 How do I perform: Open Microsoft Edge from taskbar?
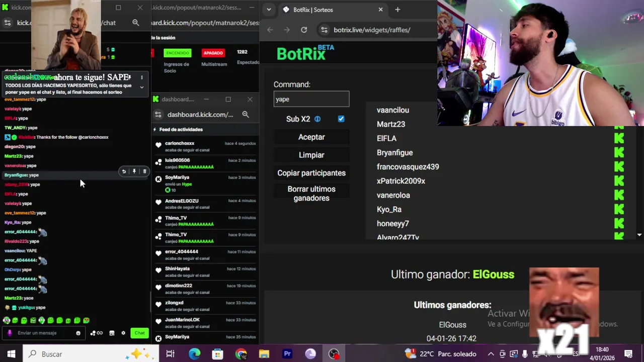click(194, 354)
